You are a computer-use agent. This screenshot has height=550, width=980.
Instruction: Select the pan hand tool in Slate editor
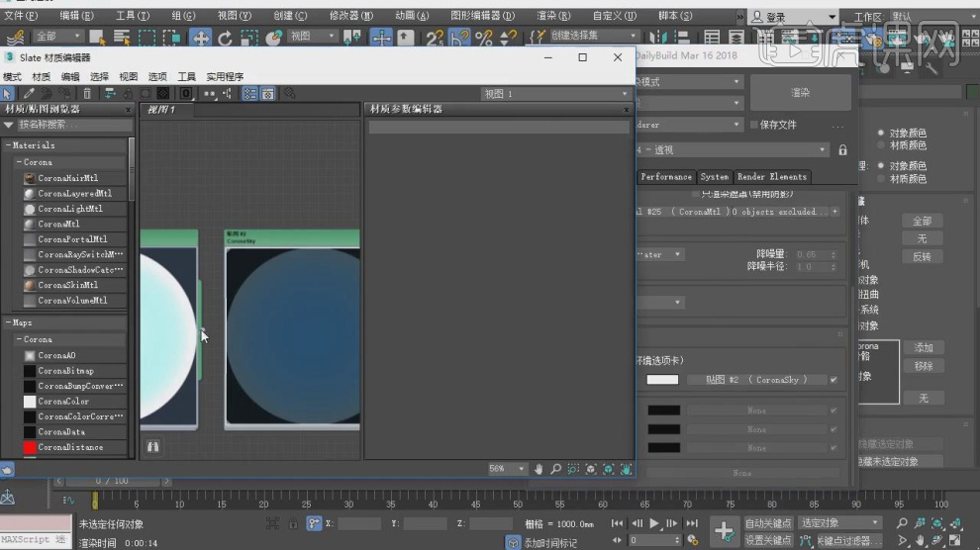click(539, 469)
